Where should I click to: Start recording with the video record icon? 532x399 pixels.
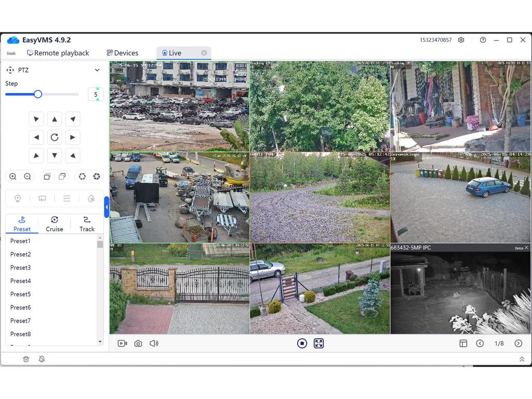[122, 343]
